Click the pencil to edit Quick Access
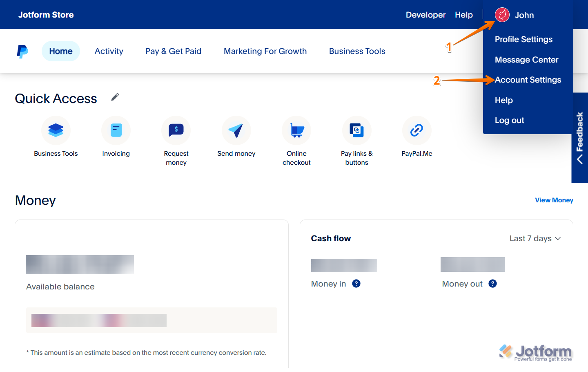The width and height of the screenshot is (588, 372). pos(115,97)
